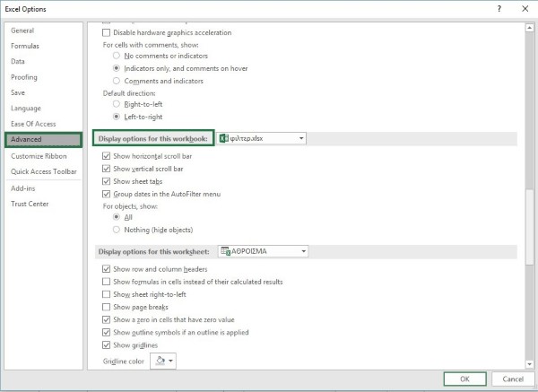The image size is (538, 392).
Task: Select No comments or indicators option
Action: pos(117,56)
